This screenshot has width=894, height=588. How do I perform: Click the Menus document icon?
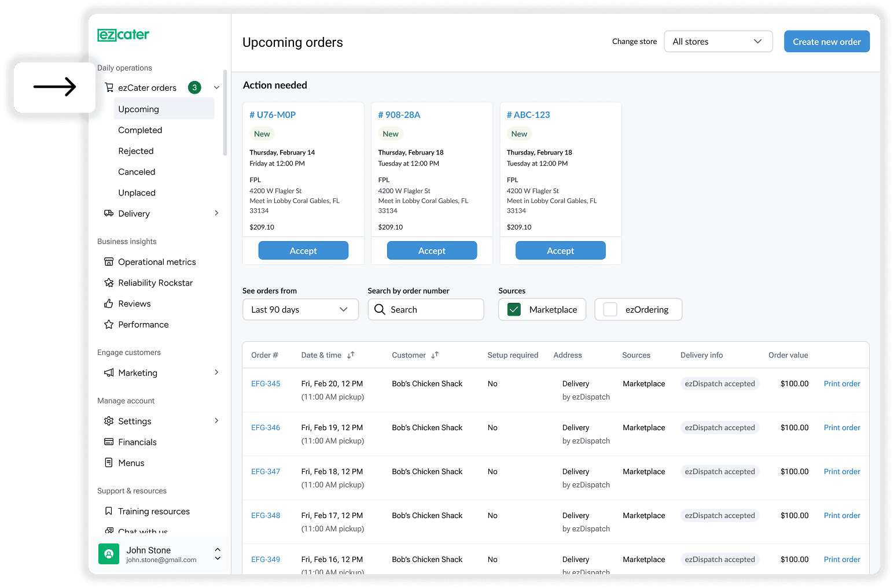pyautogui.click(x=109, y=463)
